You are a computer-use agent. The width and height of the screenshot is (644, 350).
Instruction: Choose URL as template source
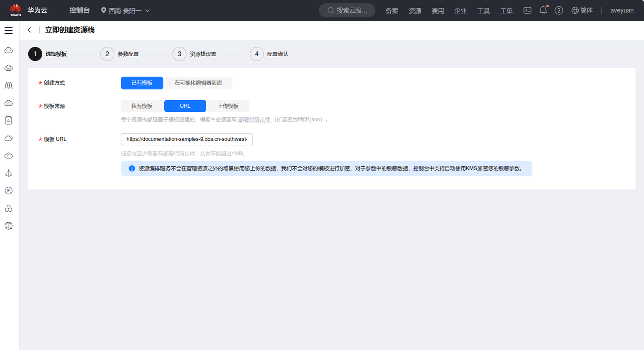[x=185, y=106]
